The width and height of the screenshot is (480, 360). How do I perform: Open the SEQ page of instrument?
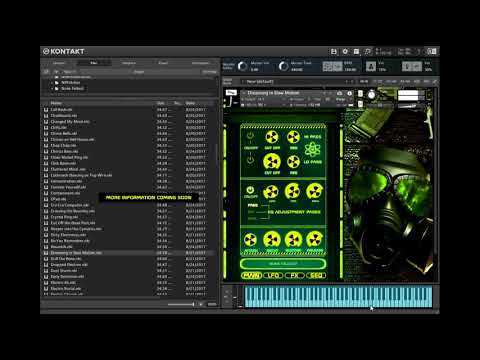pyautogui.click(x=316, y=275)
